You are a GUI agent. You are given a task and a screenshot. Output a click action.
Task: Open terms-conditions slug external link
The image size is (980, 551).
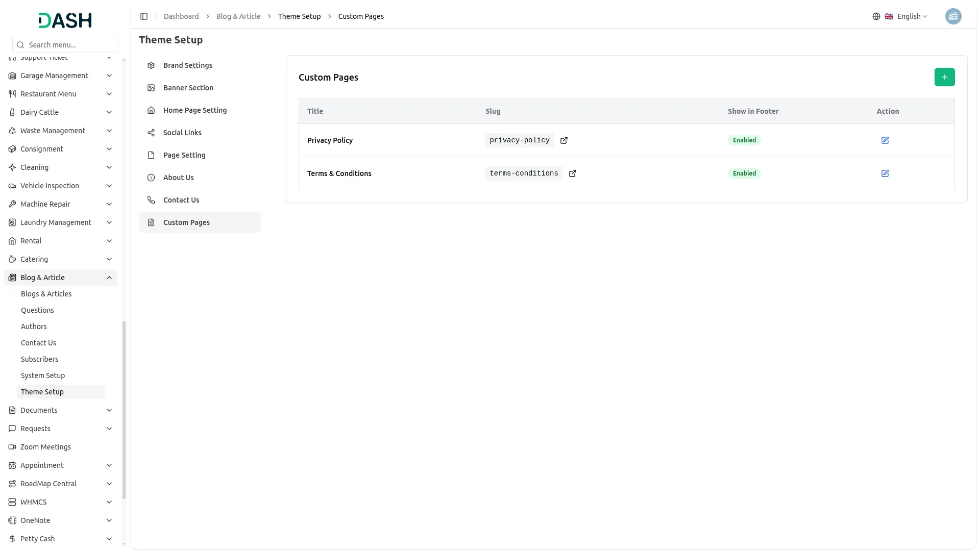pyautogui.click(x=573, y=173)
